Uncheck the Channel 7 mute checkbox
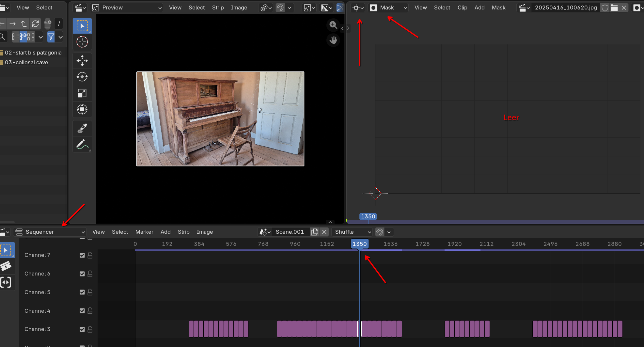 point(82,255)
